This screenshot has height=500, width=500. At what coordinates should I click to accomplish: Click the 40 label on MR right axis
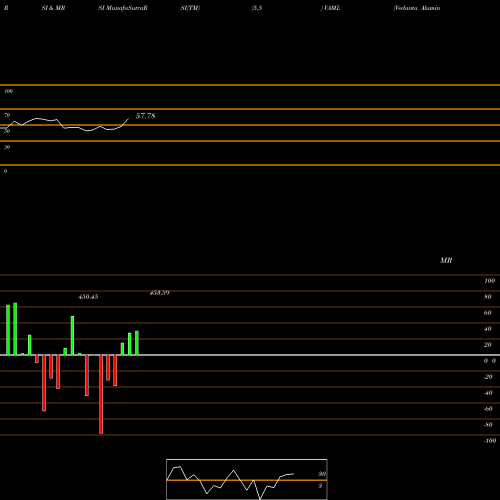tap(488, 329)
